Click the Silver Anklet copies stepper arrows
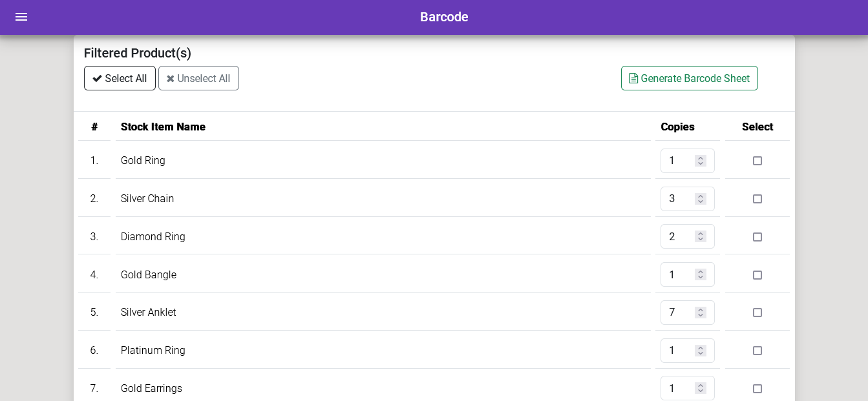 point(701,313)
